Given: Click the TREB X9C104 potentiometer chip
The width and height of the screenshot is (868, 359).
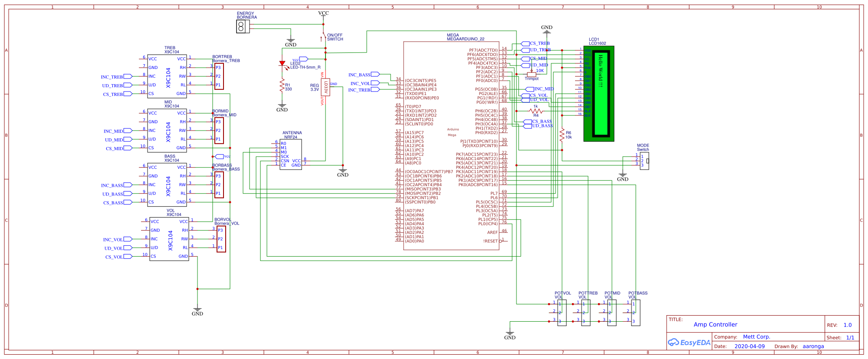Looking at the screenshot, I should click(167, 76).
